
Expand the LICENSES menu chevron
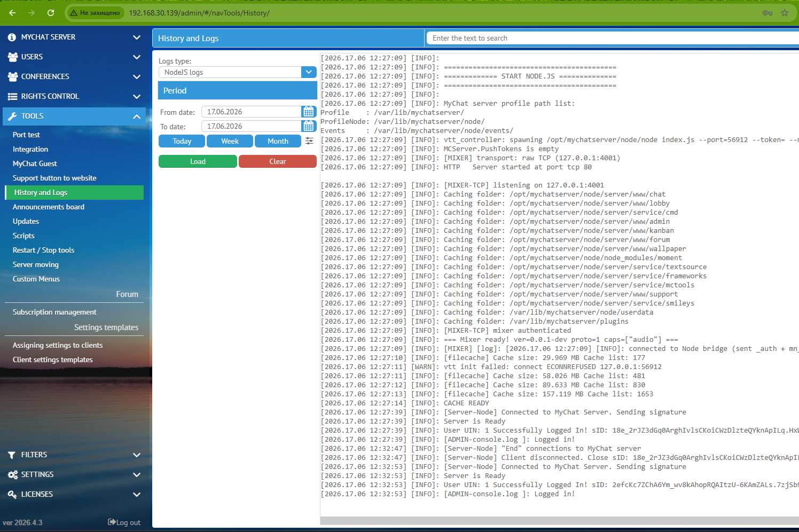137,495
